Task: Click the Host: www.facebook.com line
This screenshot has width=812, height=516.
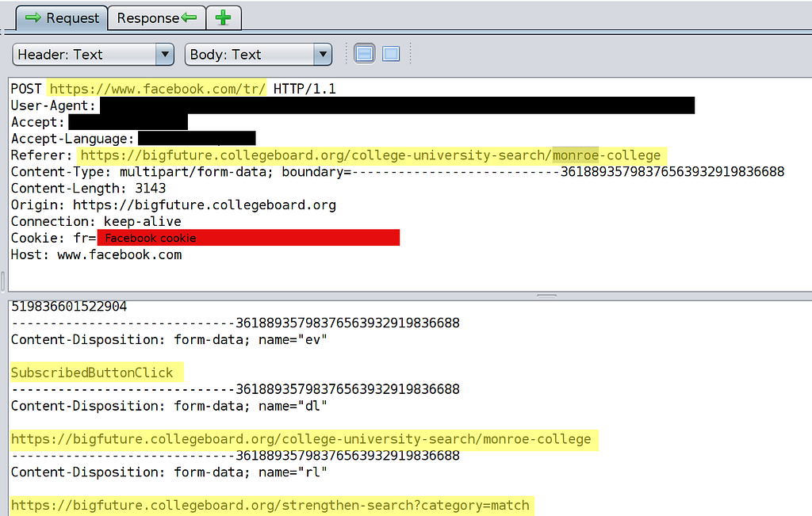Action: click(96, 254)
